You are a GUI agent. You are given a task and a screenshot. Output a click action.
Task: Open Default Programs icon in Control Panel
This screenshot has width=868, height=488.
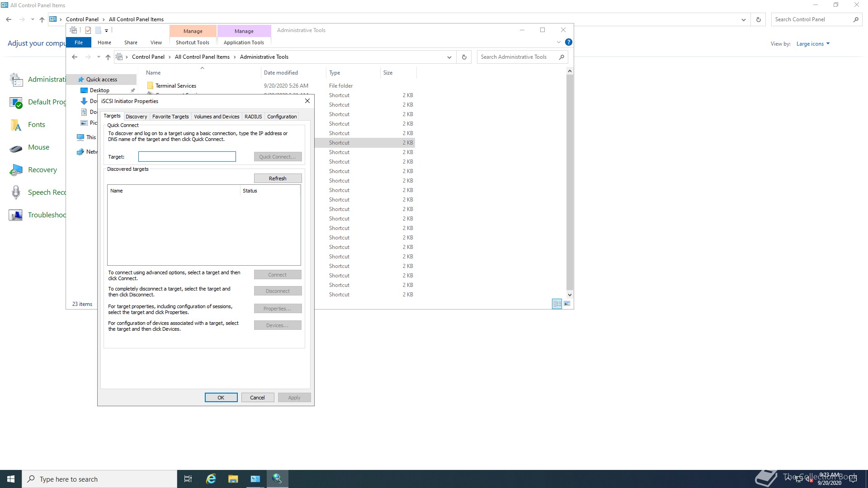click(x=16, y=102)
